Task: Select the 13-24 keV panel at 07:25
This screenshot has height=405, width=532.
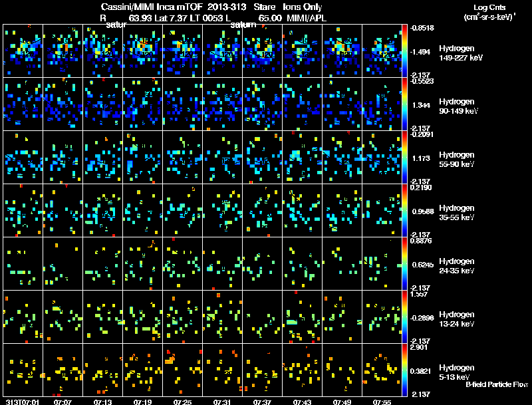Action: click(x=182, y=317)
